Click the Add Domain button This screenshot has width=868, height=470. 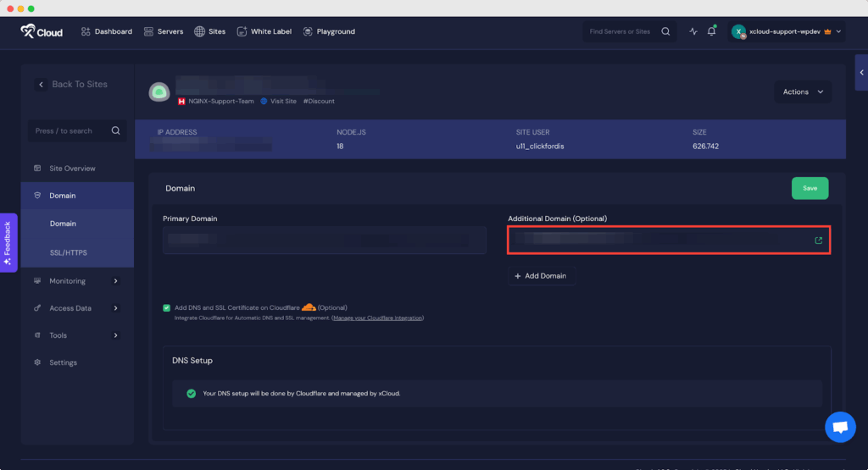(x=542, y=276)
